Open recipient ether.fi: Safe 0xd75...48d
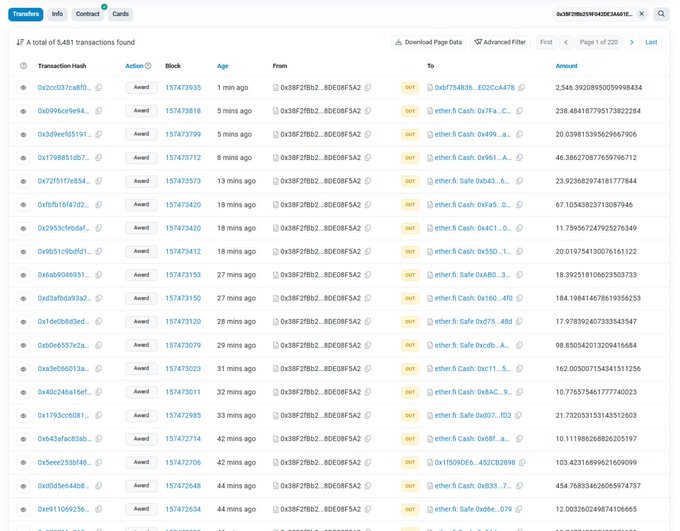 [473, 322]
